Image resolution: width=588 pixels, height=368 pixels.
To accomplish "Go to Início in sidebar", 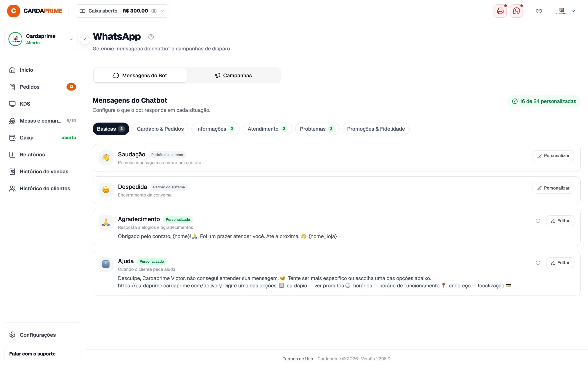I will click(x=42, y=70).
